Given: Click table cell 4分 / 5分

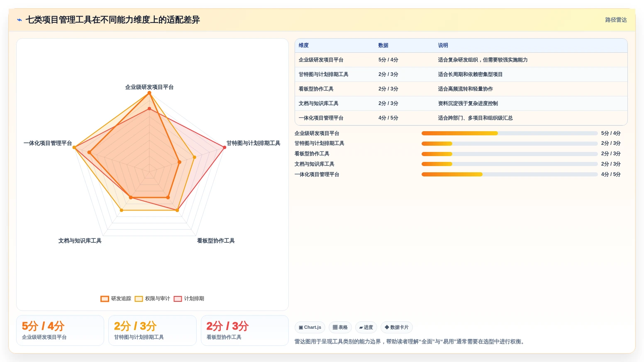Looking at the screenshot, I should [x=388, y=118].
